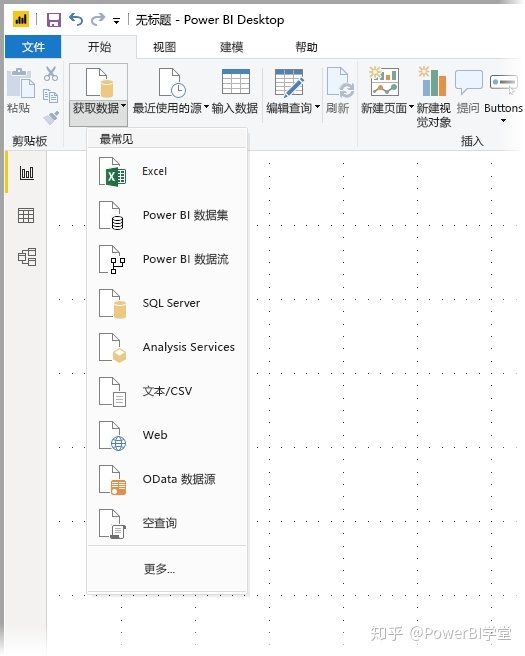Click the copy icon in clipboard group
Screen dimensions: 525x656
click(51, 96)
